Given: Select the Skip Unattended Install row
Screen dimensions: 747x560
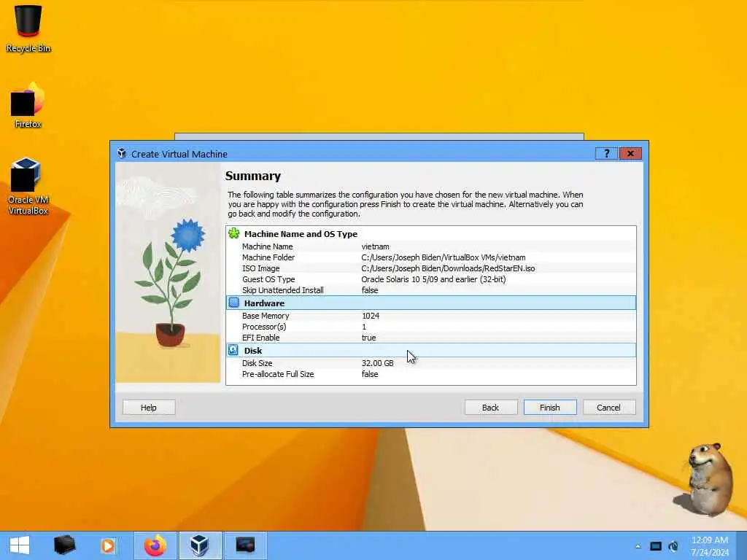Looking at the screenshot, I should (431, 290).
